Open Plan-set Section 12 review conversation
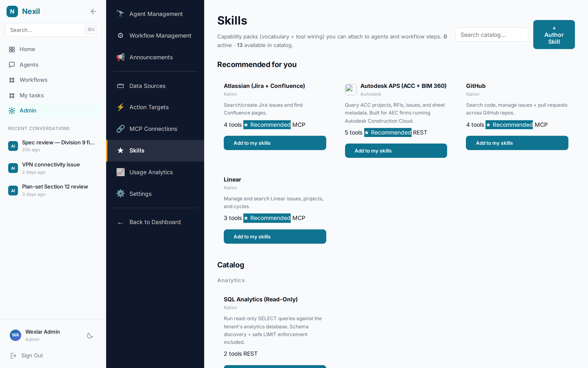Screen dimensions: 588x368 coord(53,190)
